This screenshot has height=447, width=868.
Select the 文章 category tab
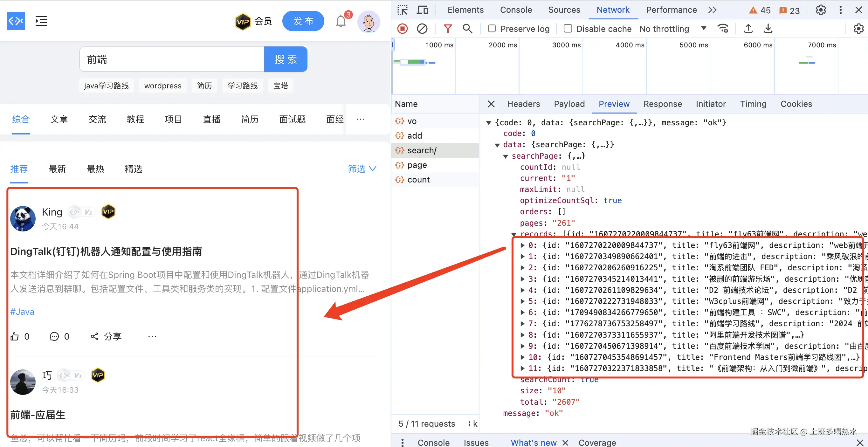tap(59, 119)
